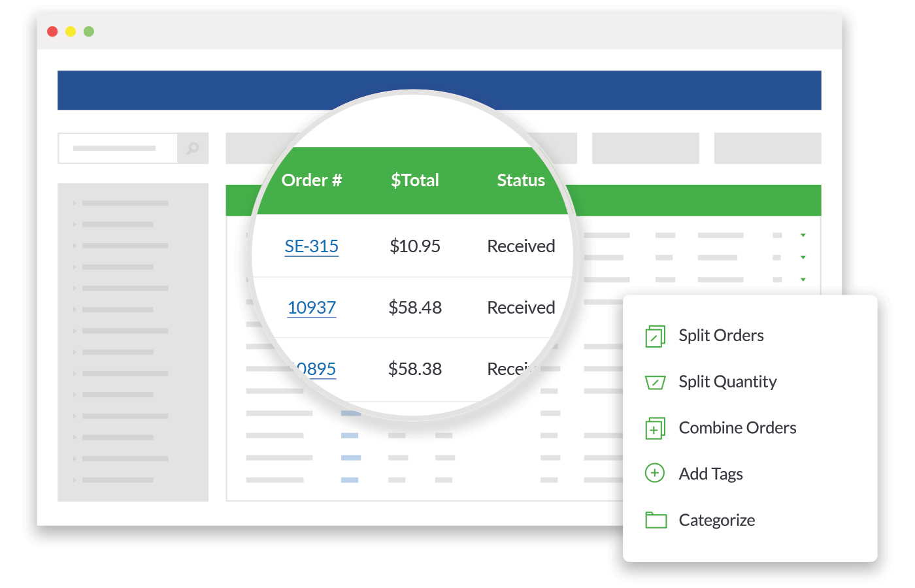
Task: Open the action dropdown on the second order row
Action: point(803,257)
